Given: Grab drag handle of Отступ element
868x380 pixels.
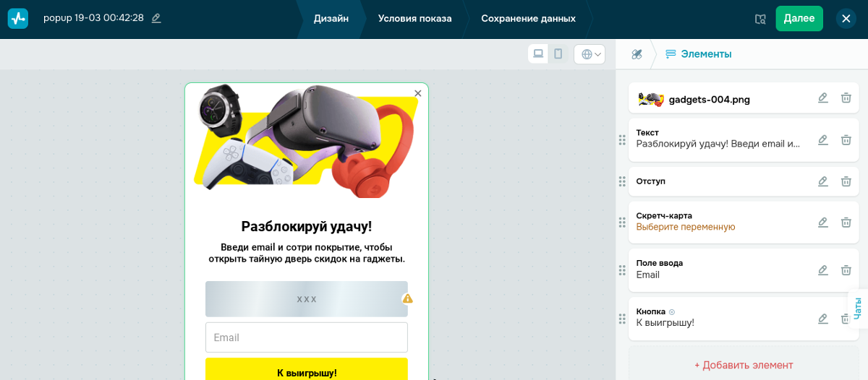Looking at the screenshot, I should pyautogui.click(x=622, y=181).
